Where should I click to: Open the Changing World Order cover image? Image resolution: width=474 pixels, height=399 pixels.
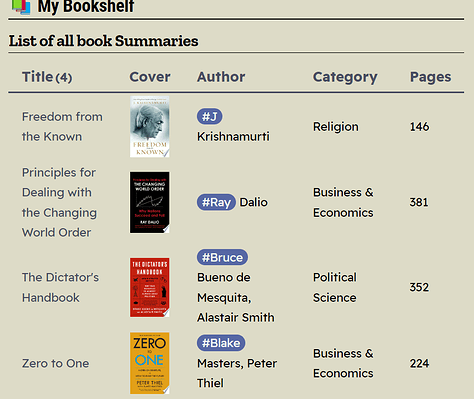click(x=150, y=202)
